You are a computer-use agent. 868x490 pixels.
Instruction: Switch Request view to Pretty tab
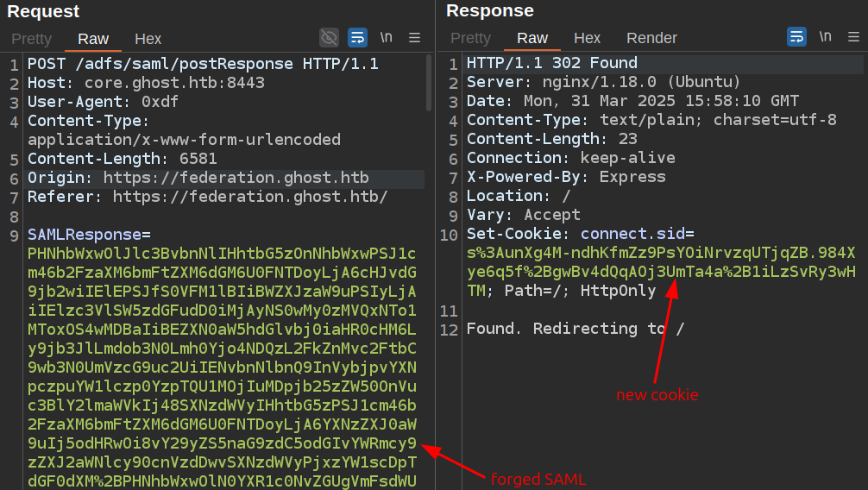coord(31,39)
